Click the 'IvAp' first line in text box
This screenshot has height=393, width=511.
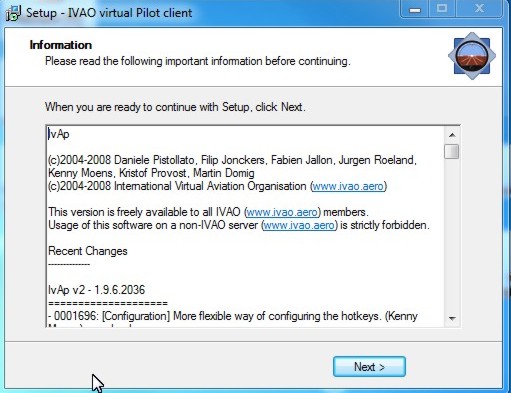point(59,134)
